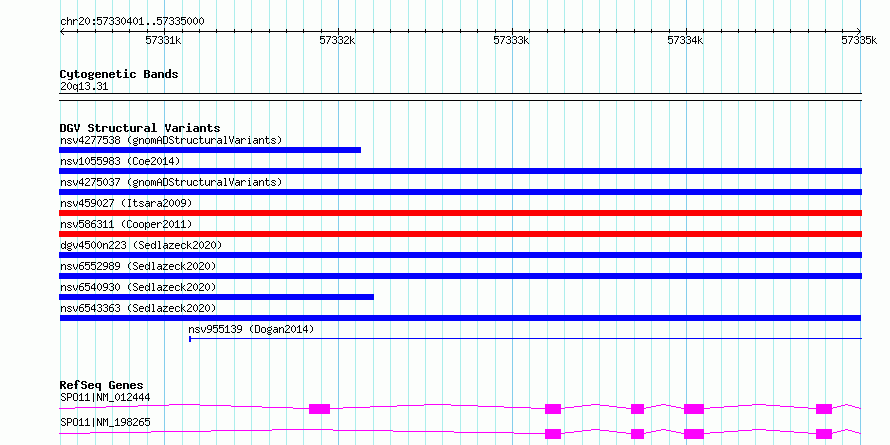Viewport: 890px width, 445px height.
Task: Click first exon of NM_012444 near 57332k
Action: [320, 409]
